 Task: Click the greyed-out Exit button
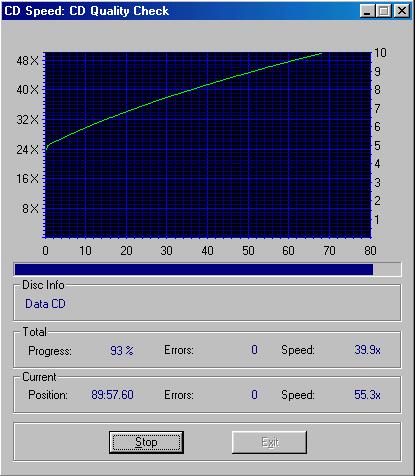[x=269, y=442]
